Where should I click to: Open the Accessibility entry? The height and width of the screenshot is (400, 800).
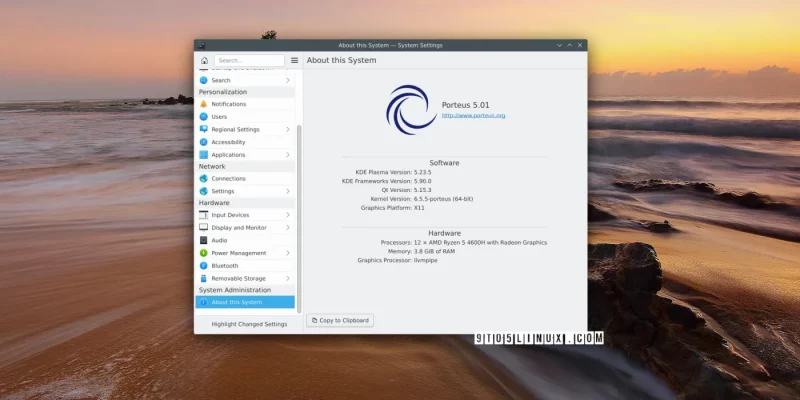point(245,142)
